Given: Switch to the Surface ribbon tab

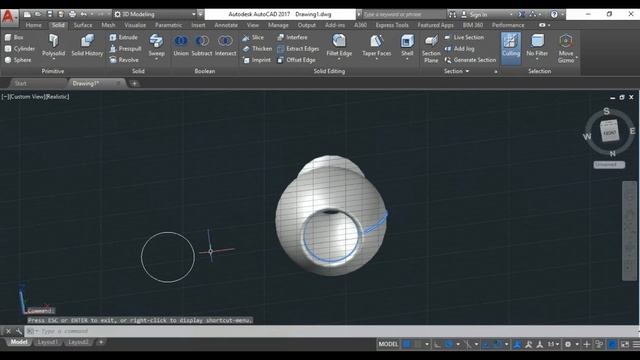Looking at the screenshot, I should [83, 25].
